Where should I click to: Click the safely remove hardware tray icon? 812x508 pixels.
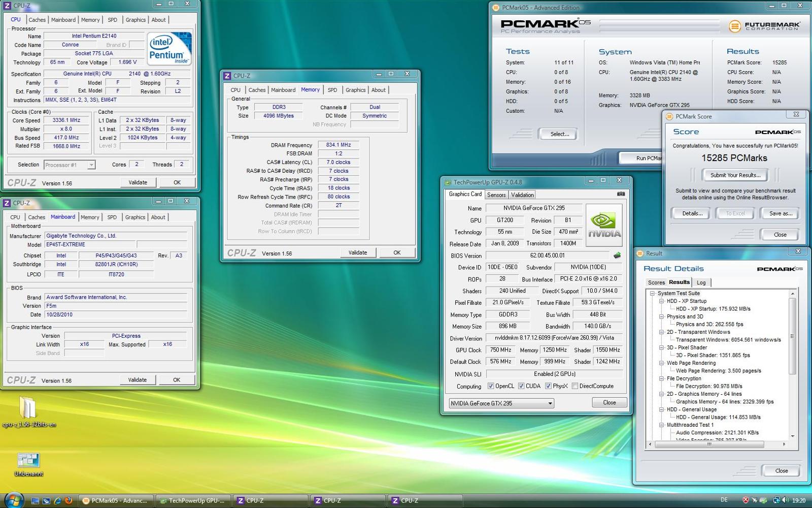763,500
